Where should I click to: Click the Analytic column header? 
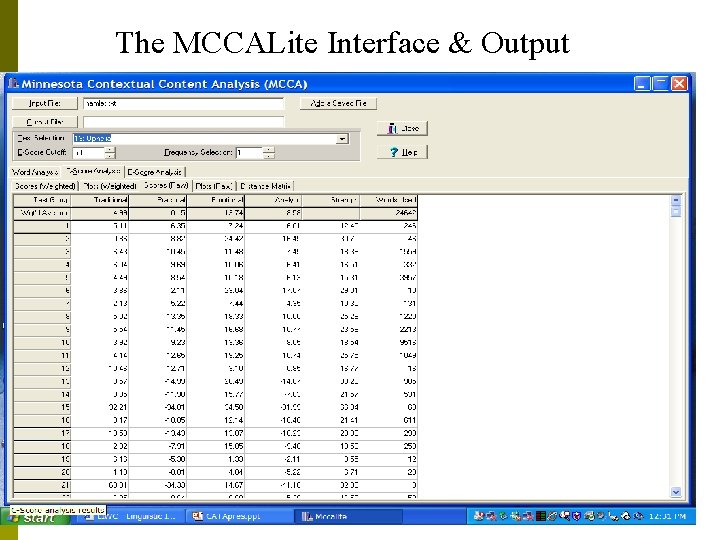click(x=274, y=200)
